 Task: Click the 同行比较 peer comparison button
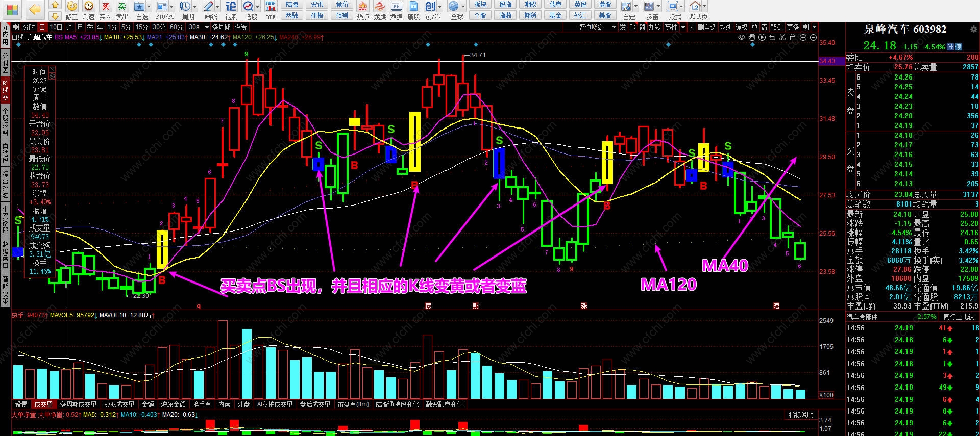click(x=959, y=317)
